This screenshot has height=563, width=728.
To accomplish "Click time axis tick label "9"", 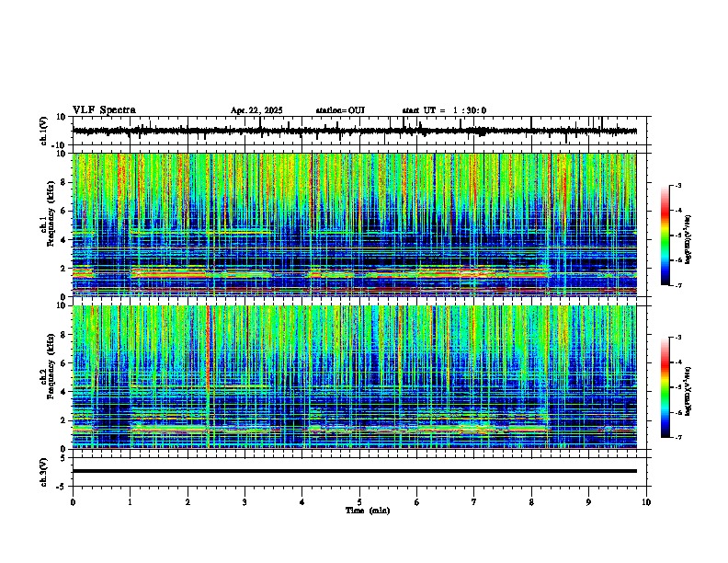I will [588, 502].
